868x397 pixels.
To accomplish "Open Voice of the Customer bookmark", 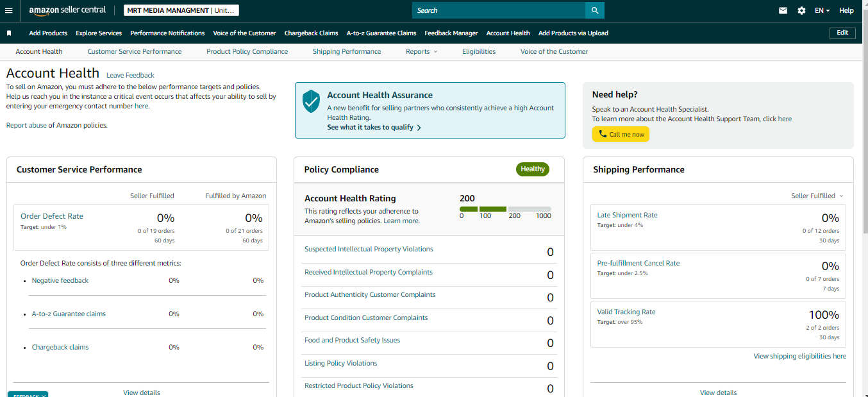I will point(244,33).
